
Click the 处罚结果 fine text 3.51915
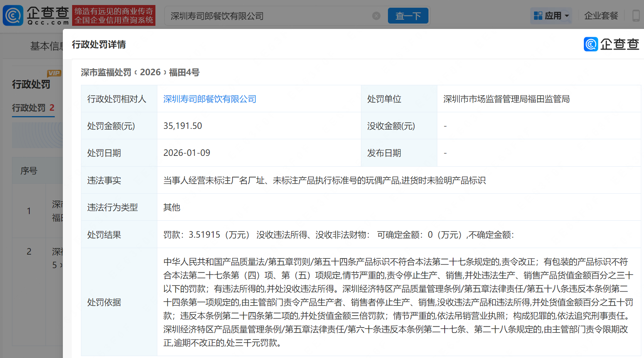[x=204, y=235]
